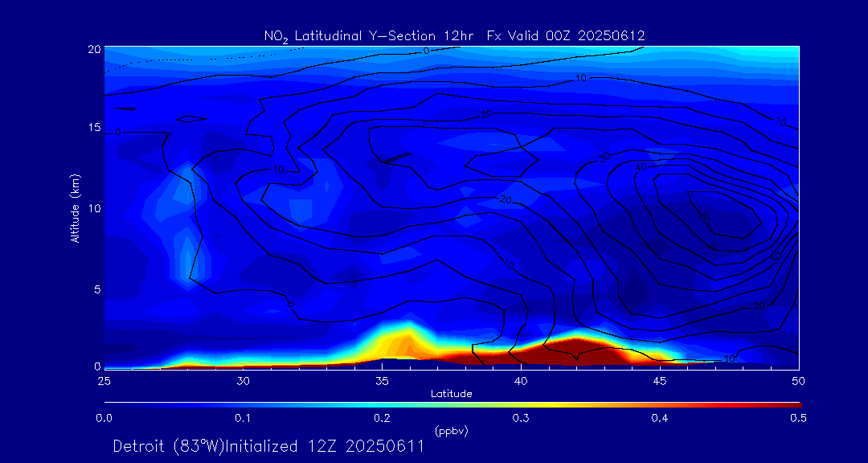868x463 pixels.
Task: Click the NO2 Latitudinal Y-Section plot title
Action: point(454,36)
